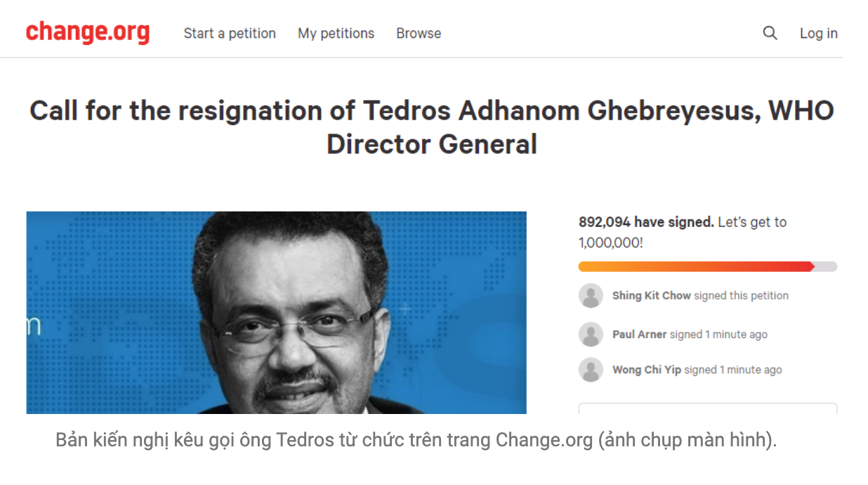Viewport: 868px width, 485px height.
Task: Click the 892,094 have signed count
Action: click(x=645, y=222)
